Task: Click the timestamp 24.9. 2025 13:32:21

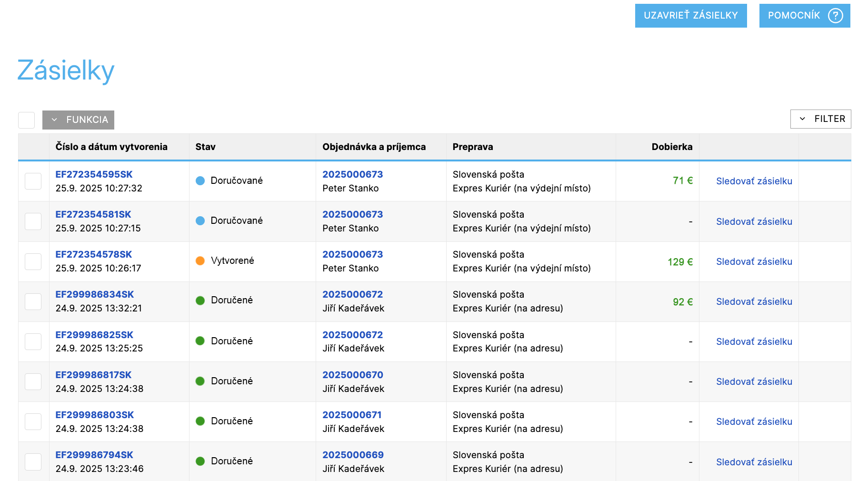Action: [x=99, y=308]
